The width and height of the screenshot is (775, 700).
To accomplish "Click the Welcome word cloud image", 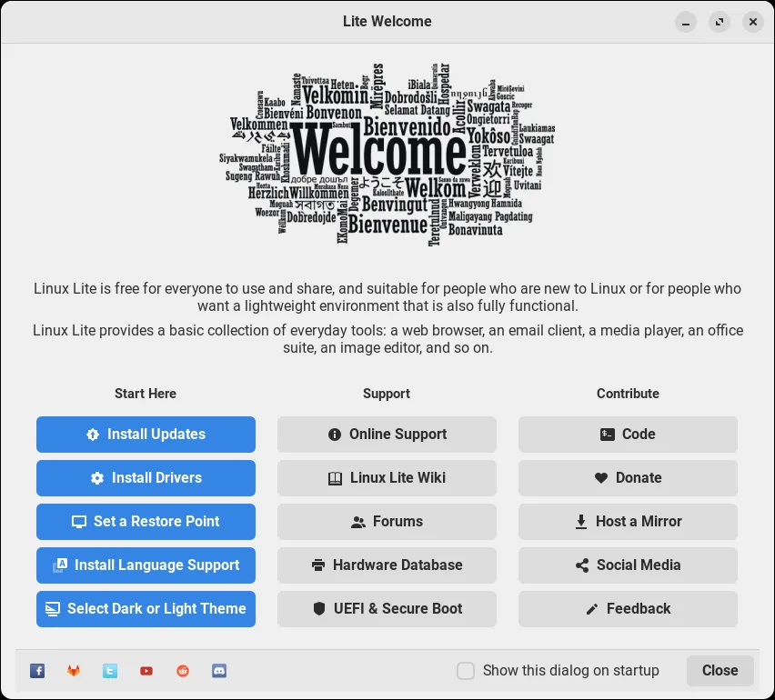I will coord(387,155).
